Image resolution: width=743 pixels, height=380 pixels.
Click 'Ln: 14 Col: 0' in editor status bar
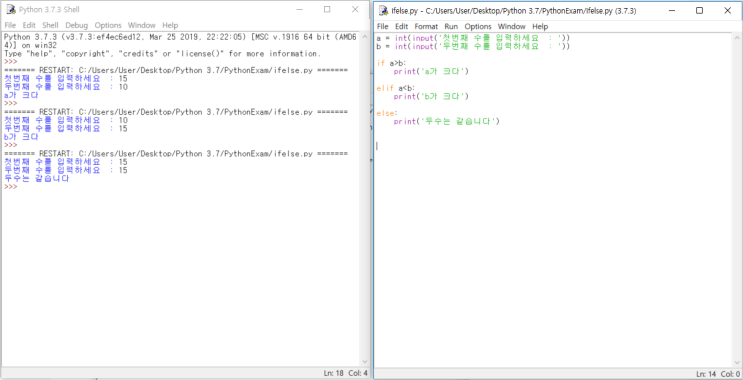pos(718,374)
